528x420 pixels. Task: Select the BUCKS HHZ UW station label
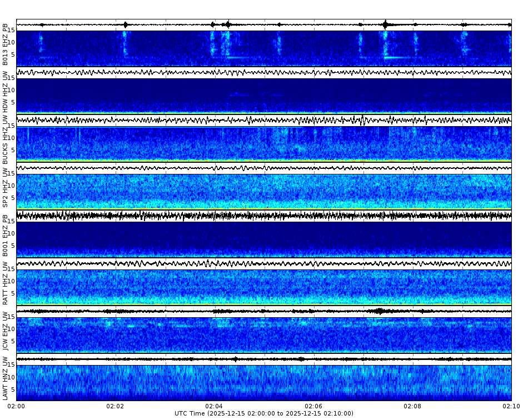pos(5,138)
